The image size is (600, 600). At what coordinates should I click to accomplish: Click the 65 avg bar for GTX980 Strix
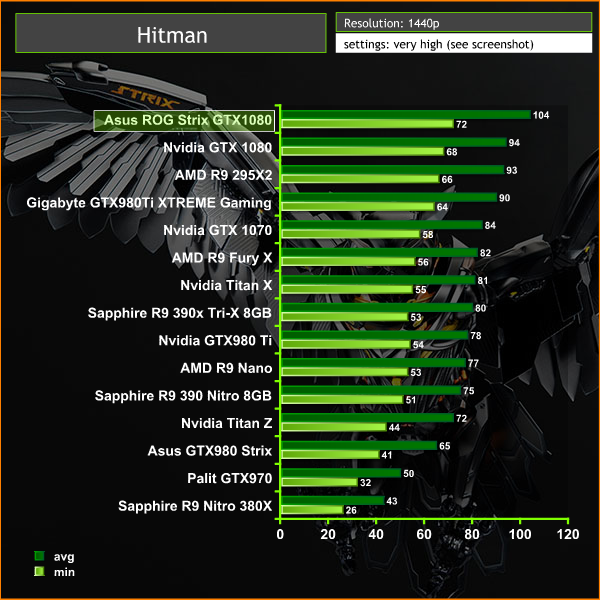click(x=359, y=445)
